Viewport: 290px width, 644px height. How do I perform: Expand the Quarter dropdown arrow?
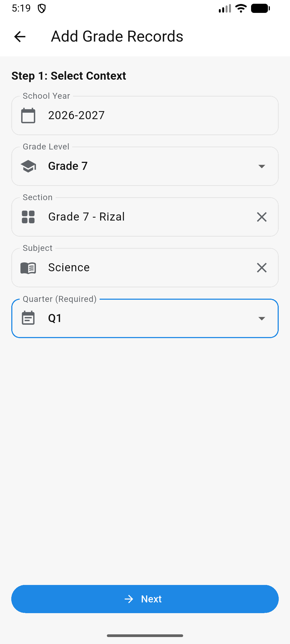point(262,319)
